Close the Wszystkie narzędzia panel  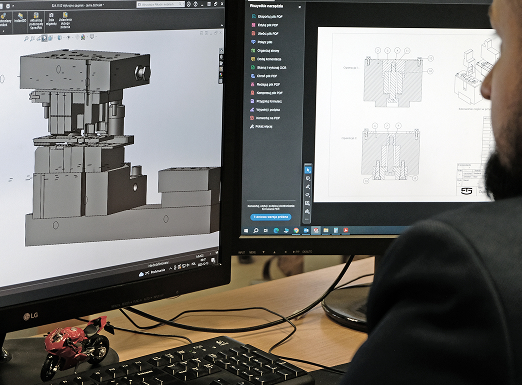click(x=300, y=6)
